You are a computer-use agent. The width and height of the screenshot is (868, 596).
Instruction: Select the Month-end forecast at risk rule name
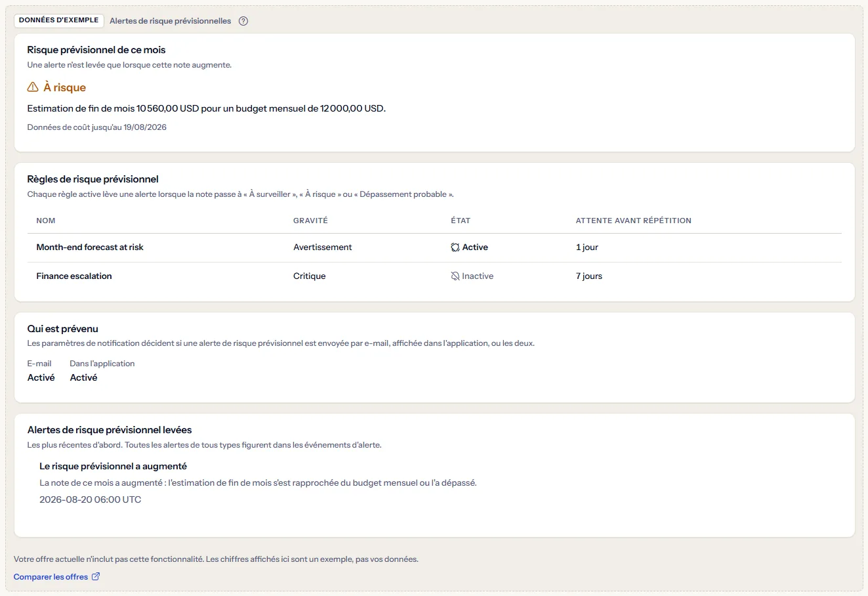tap(90, 247)
